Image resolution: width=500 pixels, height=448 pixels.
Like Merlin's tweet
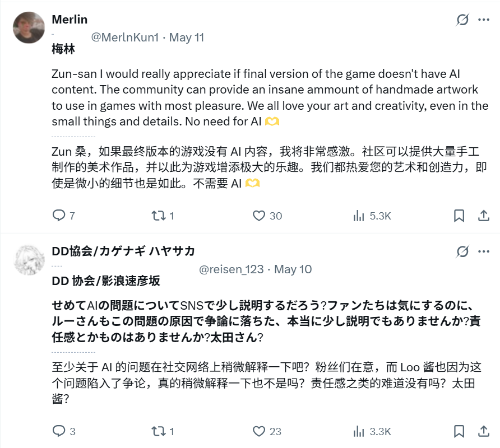258,215
